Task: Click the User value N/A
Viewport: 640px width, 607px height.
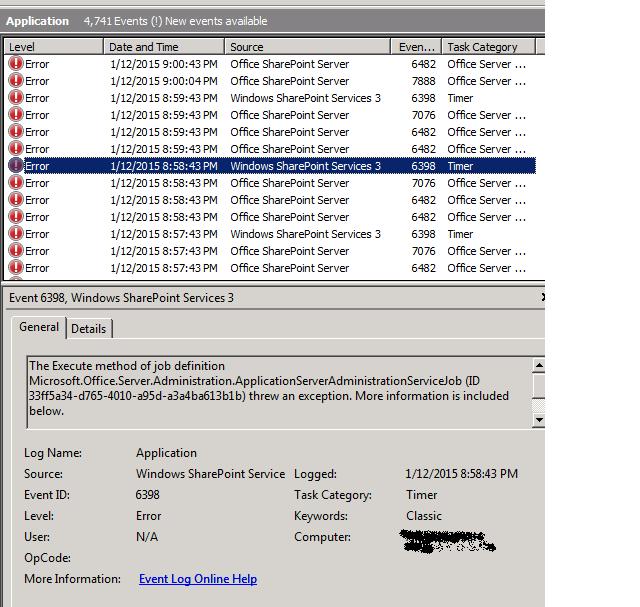Action: click(x=147, y=536)
